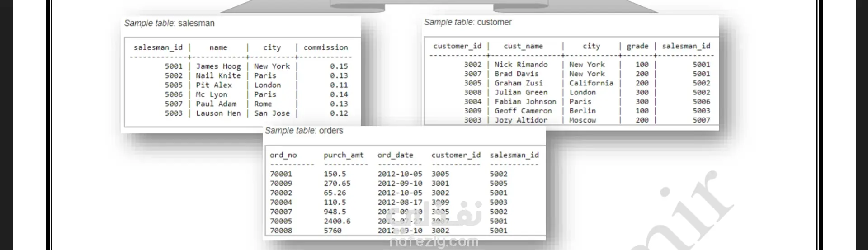The width and height of the screenshot is (868, 250).
Task: Select customer_id 3004 in customer table
Action: pyautogui.click(x=472, y=102)
